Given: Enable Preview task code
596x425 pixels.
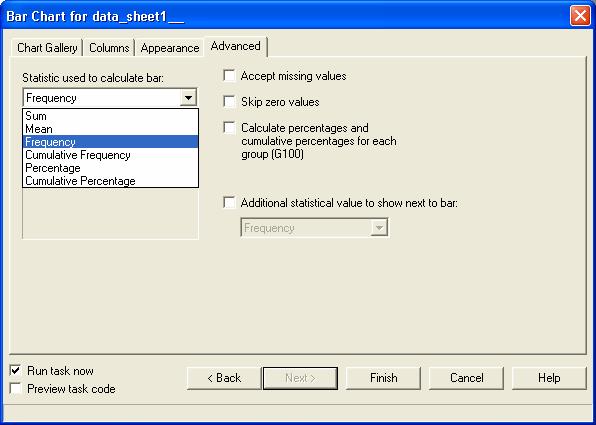Looking at the screenshot, I should [16, 389].
